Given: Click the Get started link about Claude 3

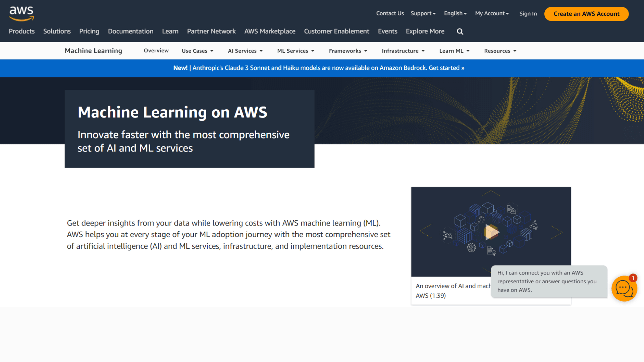Looking at the screenshot, I should [446, 68].
